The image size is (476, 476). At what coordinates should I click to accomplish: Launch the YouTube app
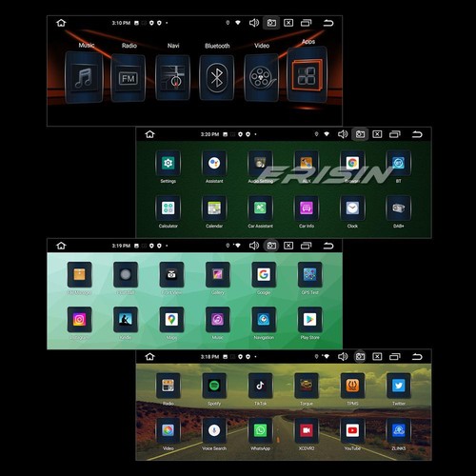tap(352, 430)
